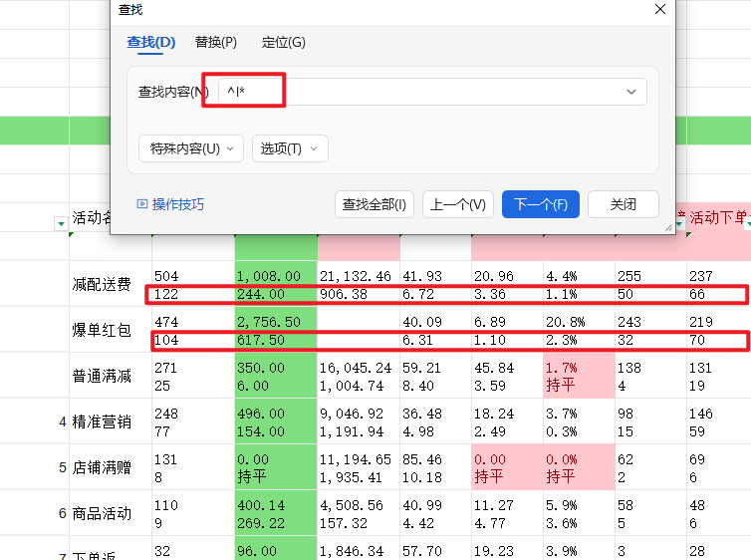Select the 商品活动 row label cell
The width and height of the screenshot is (751, 560).
(x=111, y=513)
